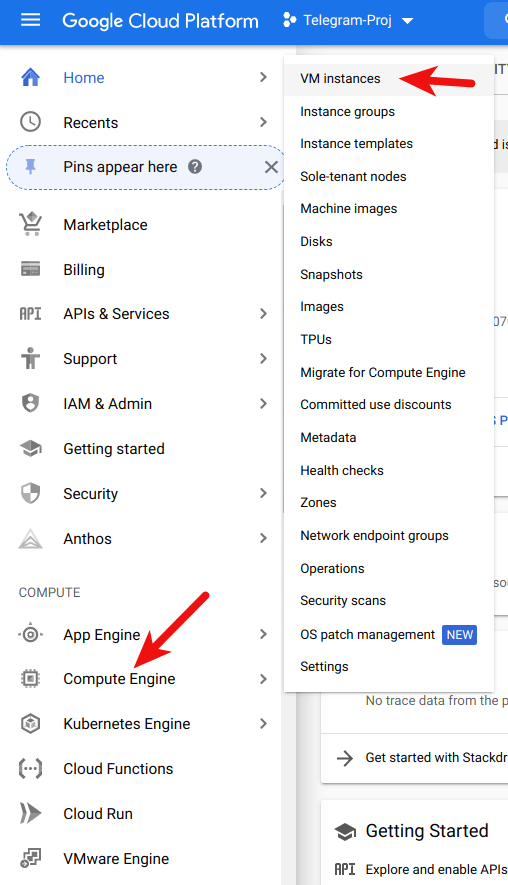The image size is (508, 885).
Task: Click Get started with Stackdriver link arrow
Action: tap(345, 758)
